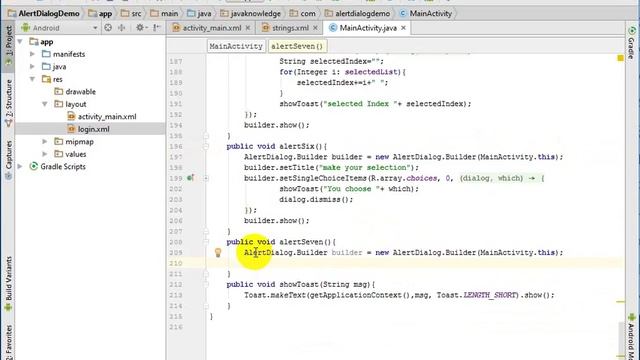Close the activity_main.xml tab
Image resolution: width=640 pixels, height=360 pixels.
(248, 28)
